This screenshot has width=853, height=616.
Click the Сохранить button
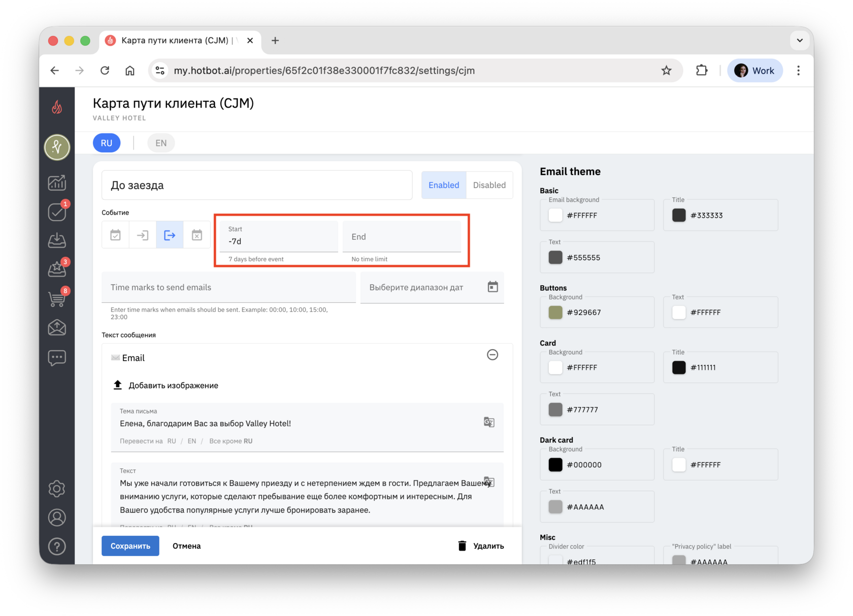click(130, 546)
